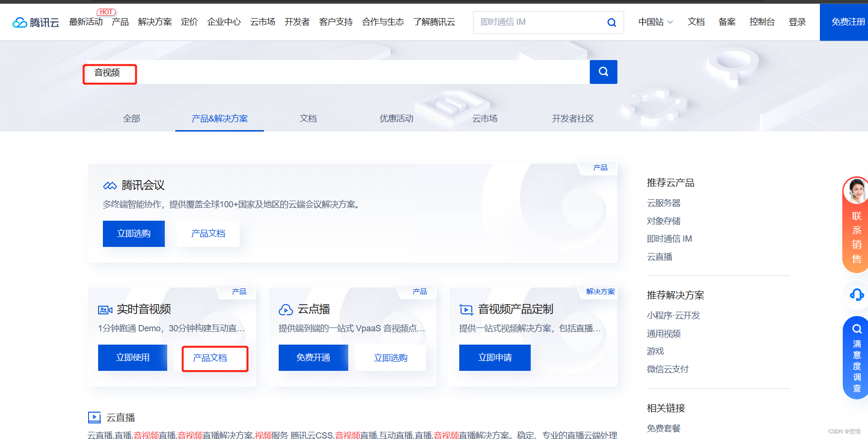Click the 免费注册 button
Viewport: 868px width, 439px height.
844,22
